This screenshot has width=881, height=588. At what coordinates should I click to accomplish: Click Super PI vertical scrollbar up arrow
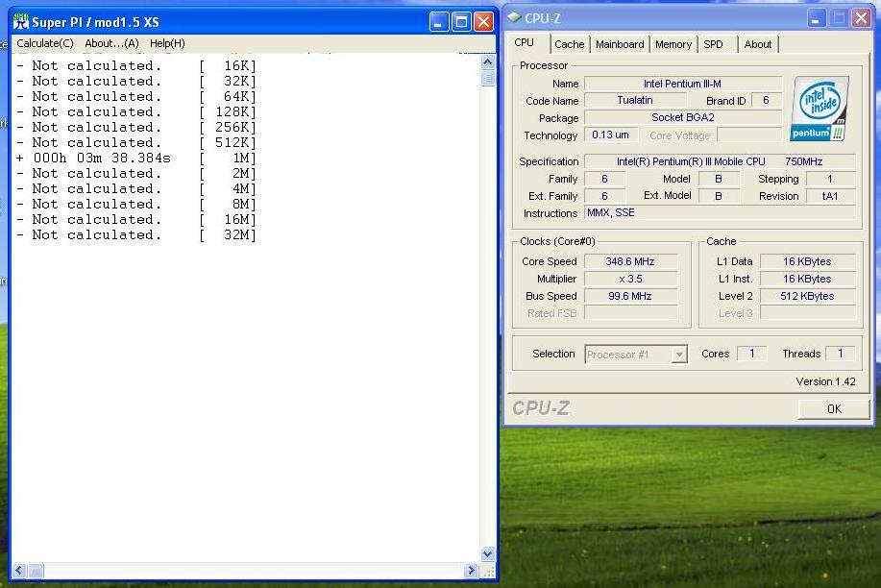pos(488,61)
